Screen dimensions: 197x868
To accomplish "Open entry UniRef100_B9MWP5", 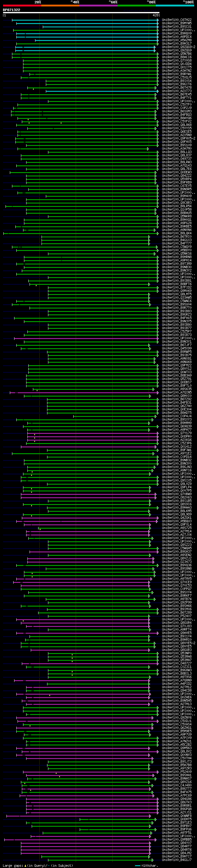I will pyautogui.click(x=176, y=352).
